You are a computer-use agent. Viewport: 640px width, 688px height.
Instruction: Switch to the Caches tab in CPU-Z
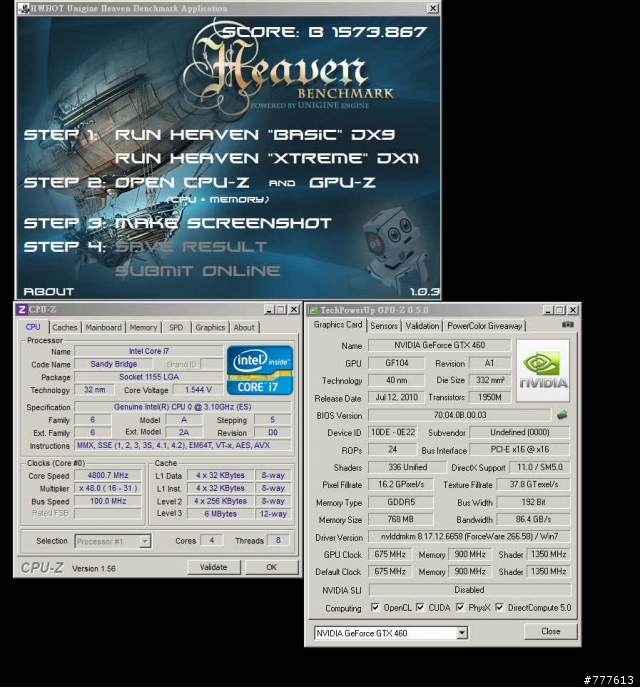pos(64,327)
